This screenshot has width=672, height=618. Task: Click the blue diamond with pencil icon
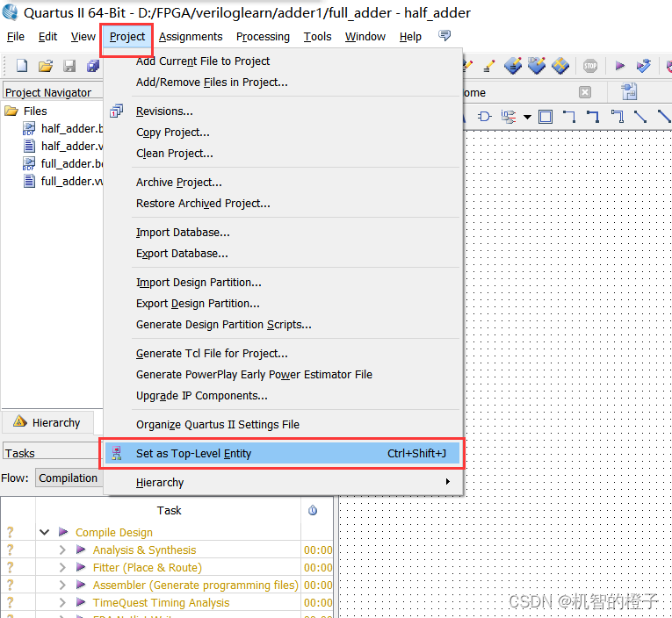click(513, 66)
